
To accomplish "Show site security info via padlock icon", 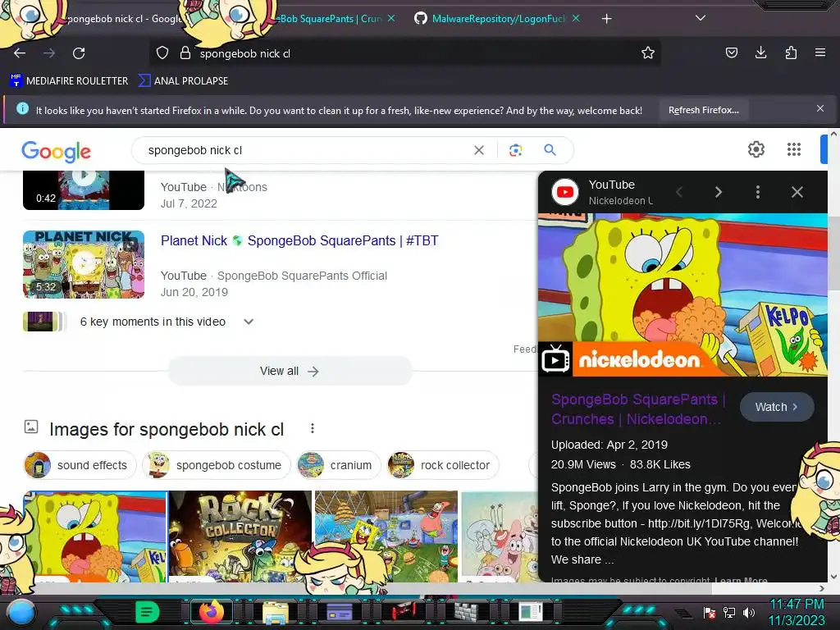I will (185, 53).
